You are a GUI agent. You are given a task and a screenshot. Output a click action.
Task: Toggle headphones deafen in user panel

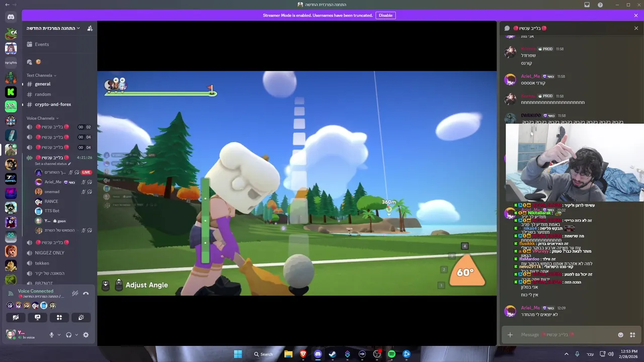68,335
